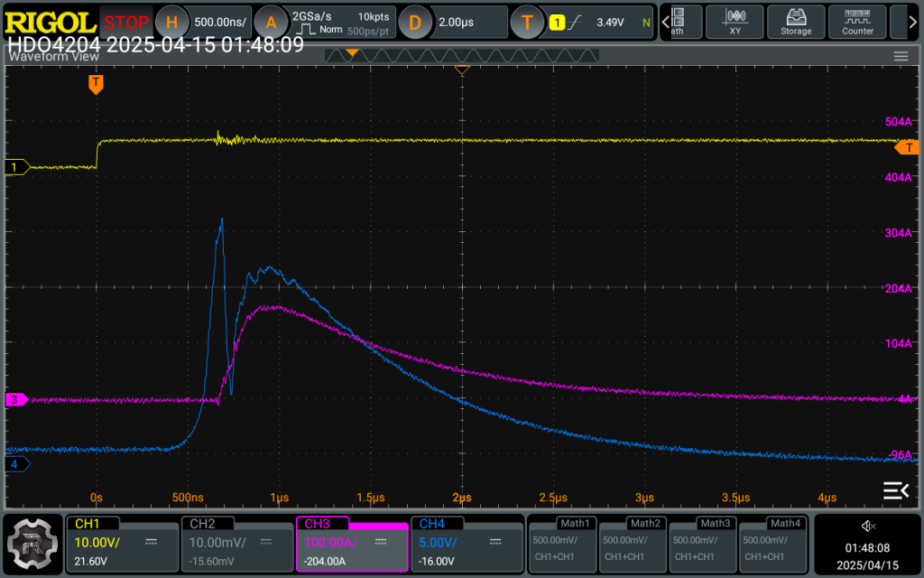The height and width of the screenshot is (578, 924).
Task: Click CH4 offset value -16.00V
Action: 437,562
